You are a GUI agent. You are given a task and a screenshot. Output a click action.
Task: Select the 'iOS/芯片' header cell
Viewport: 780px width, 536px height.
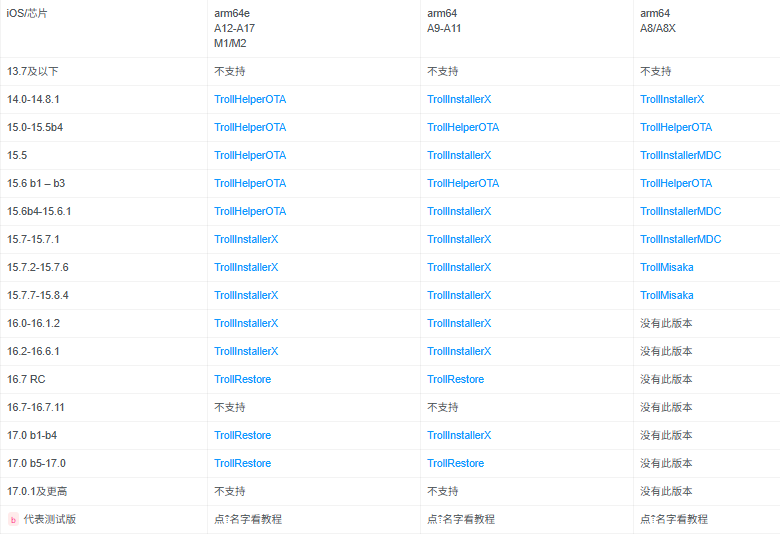(x=27, y=13)
